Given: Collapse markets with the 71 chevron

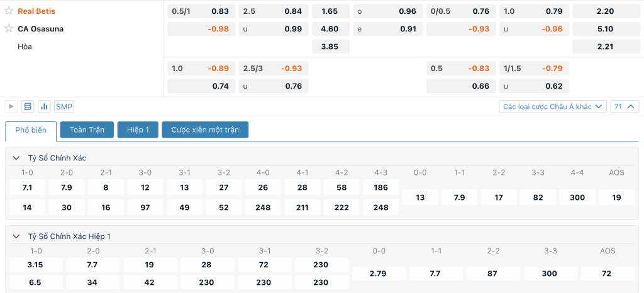Looking at the screenshot, I should (x=625, y=107).
